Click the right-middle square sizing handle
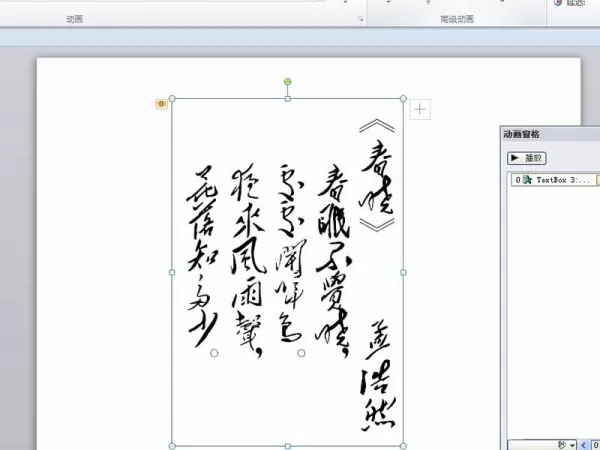The width and height of the screenshot is (600, 450). (403, 272)
